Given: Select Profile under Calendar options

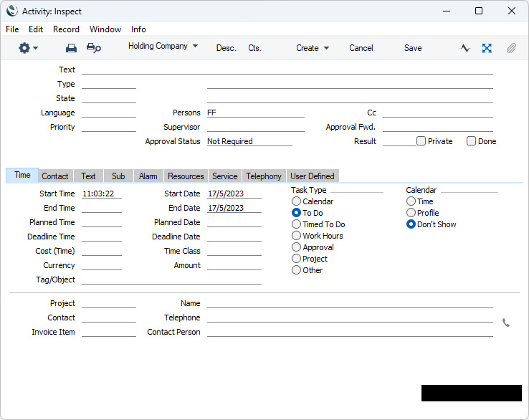Looking at the screenshot, I should click(411, 213).
